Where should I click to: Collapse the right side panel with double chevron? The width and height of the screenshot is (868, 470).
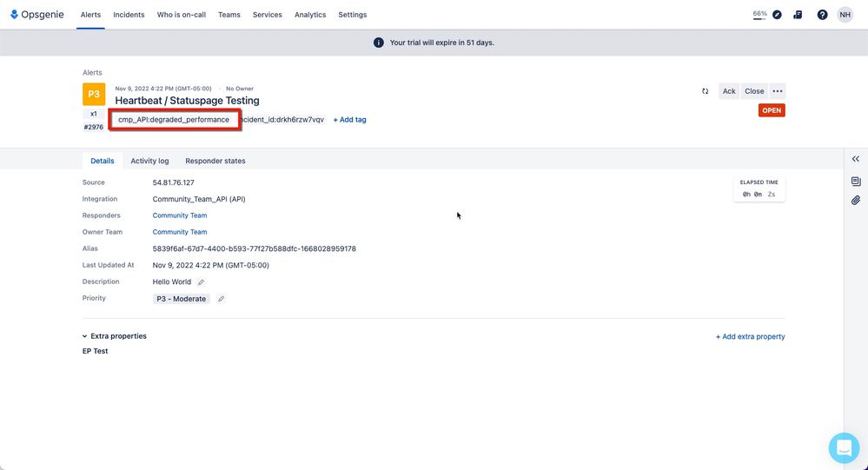[855, 159]
